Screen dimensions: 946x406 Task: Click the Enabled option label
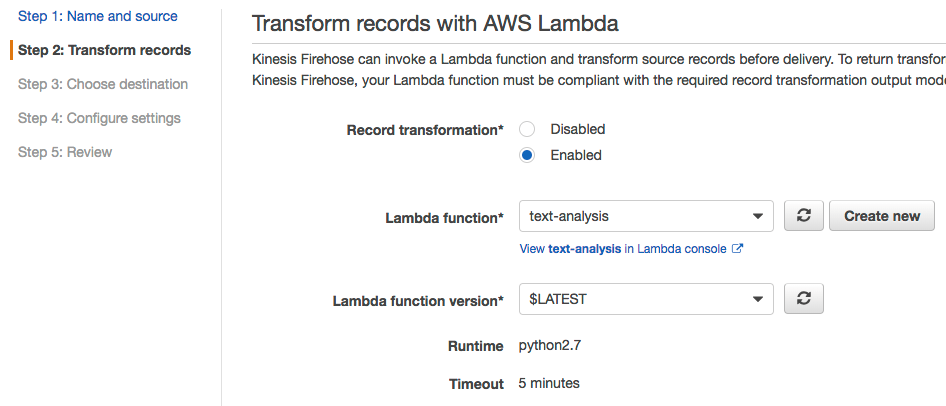tap(576, 155)
